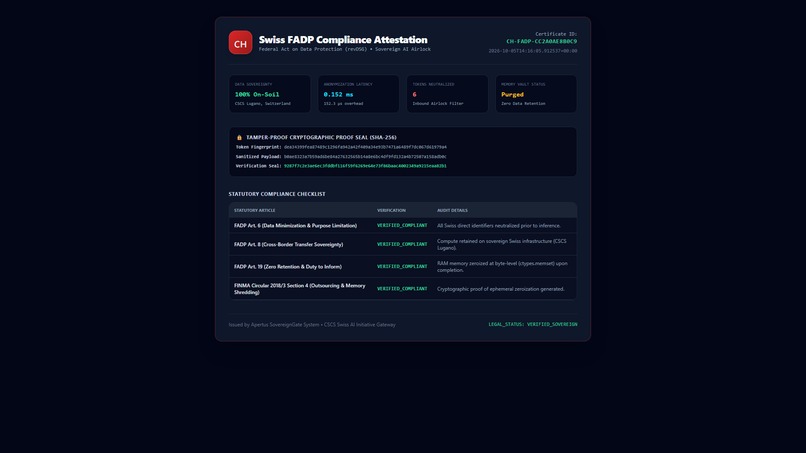Select the certificate ID starting with CH-FADP
The height and width of the screenshot is (453, 806).
tap(541, 41)
